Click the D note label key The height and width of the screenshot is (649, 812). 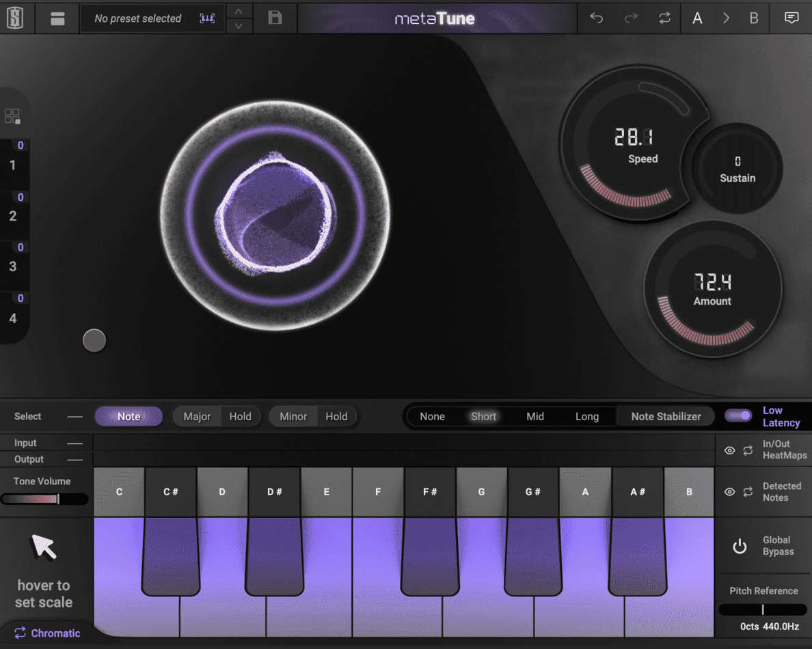click(x=222, y=492)
